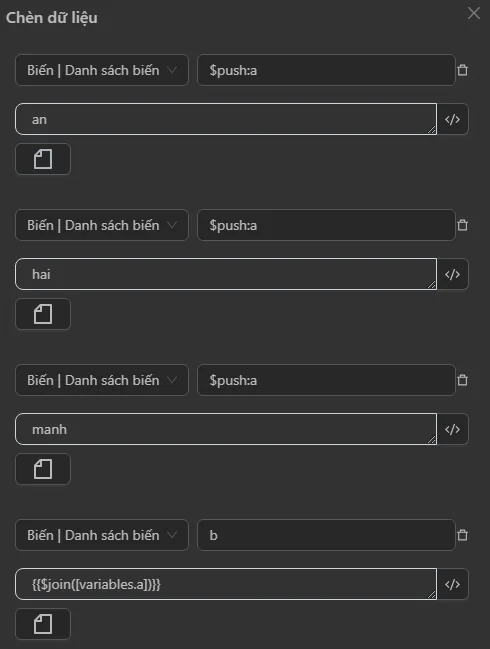This screenshot has height=649, width=490.
Task: Click the file icon button below 'hai'
Action: coord(43,314)
